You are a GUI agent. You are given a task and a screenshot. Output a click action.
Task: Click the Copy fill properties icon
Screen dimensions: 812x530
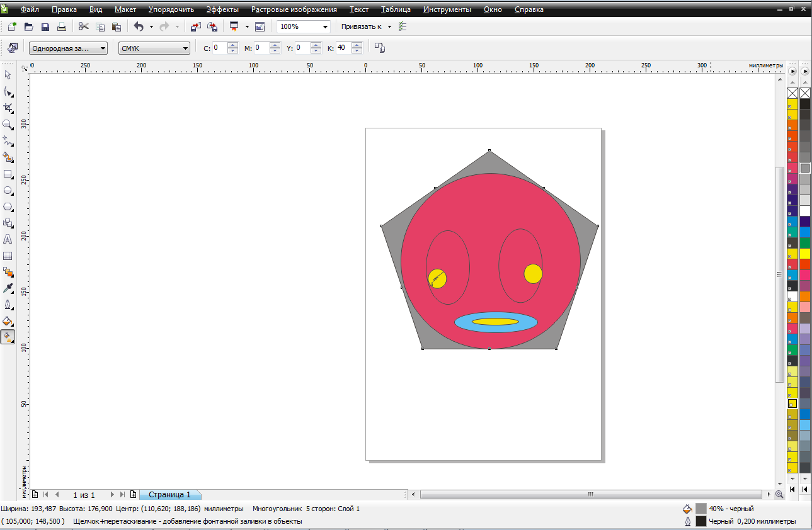(380, 48)
